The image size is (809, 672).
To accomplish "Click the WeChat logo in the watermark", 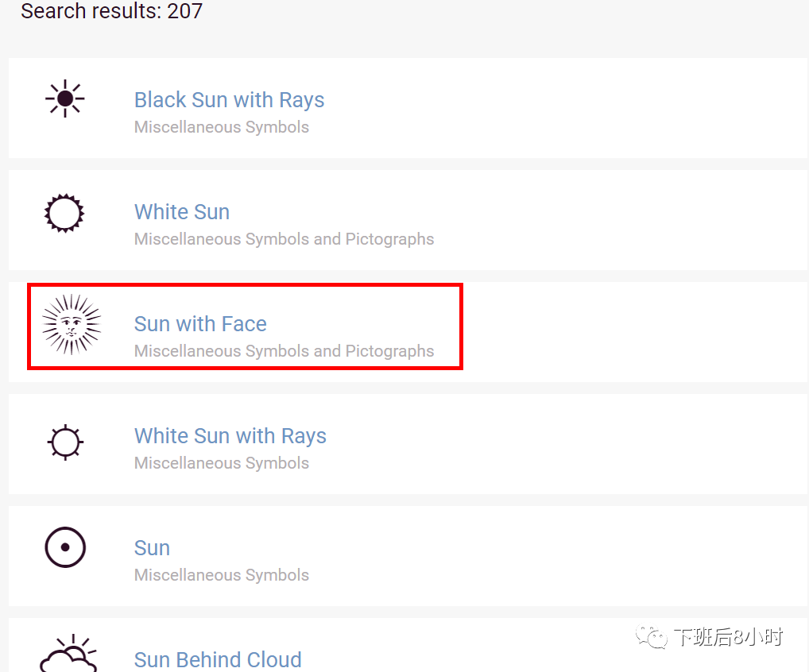I will (655, 636).
